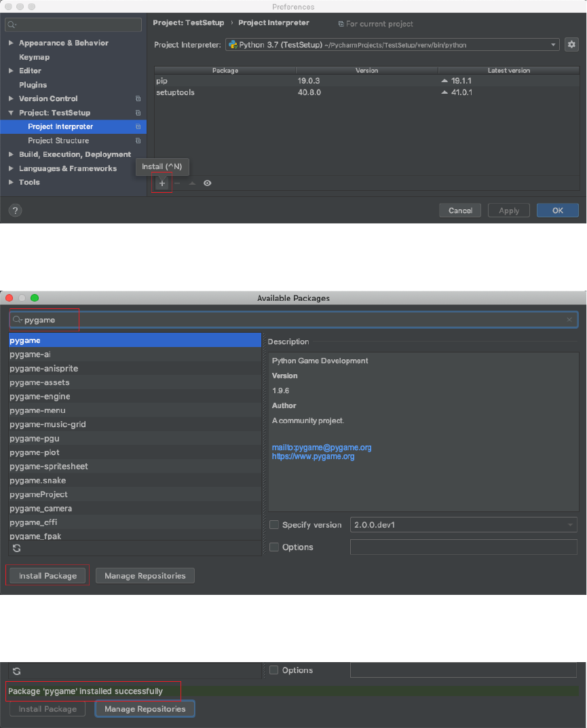Click the question mark Help icon
Screen dimensions: 587x728
pos(16,211)
